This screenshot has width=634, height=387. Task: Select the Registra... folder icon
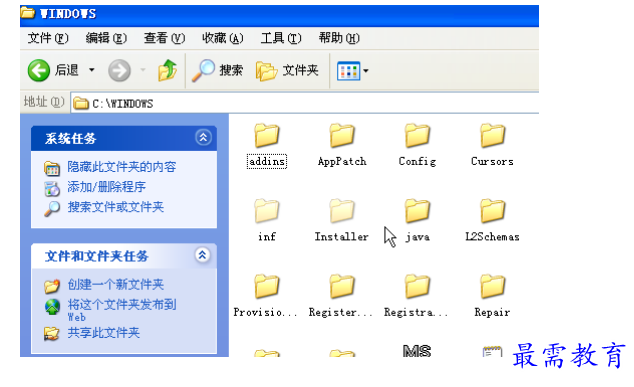coord(417,286)
